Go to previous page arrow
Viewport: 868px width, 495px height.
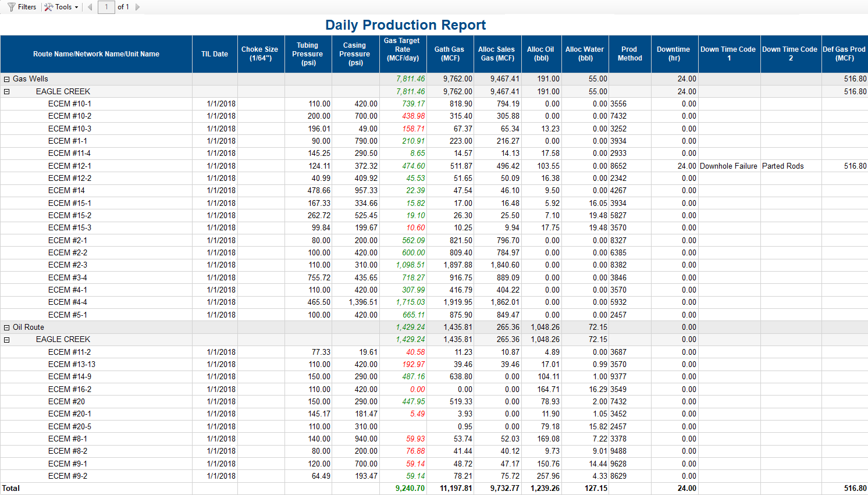90,7
